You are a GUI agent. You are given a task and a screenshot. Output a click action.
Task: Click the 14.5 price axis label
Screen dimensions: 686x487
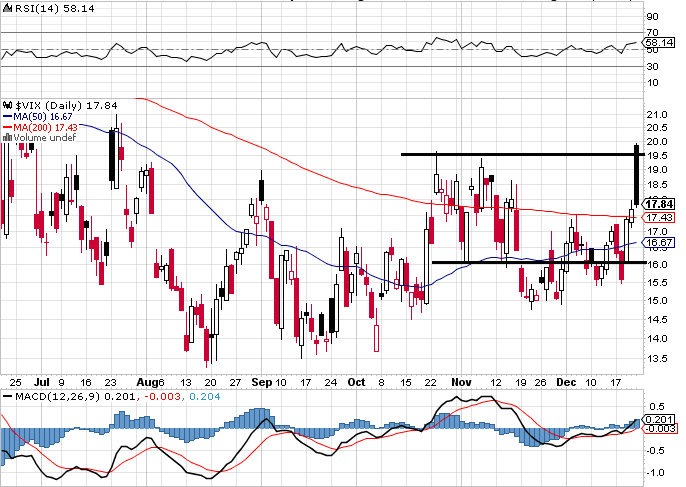tap(657, 319)
